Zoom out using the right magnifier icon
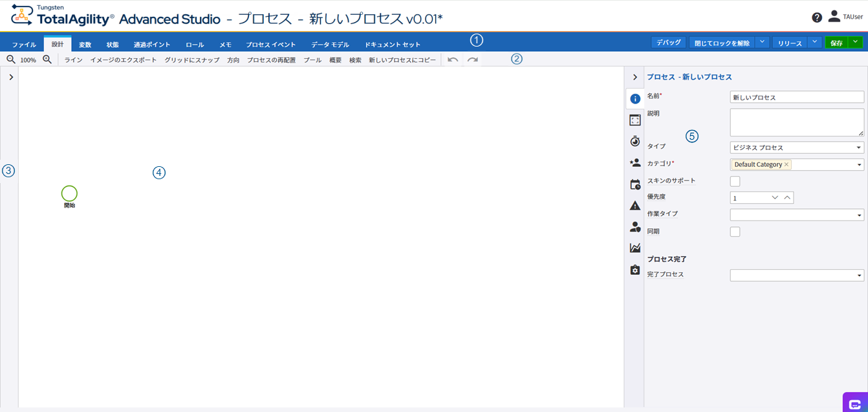Viewport: 868px width, 412px height. (x=46, y=59)
